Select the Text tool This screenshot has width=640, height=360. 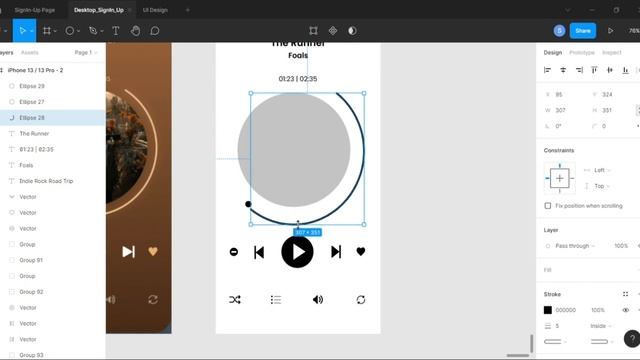(x=116, y=31)
